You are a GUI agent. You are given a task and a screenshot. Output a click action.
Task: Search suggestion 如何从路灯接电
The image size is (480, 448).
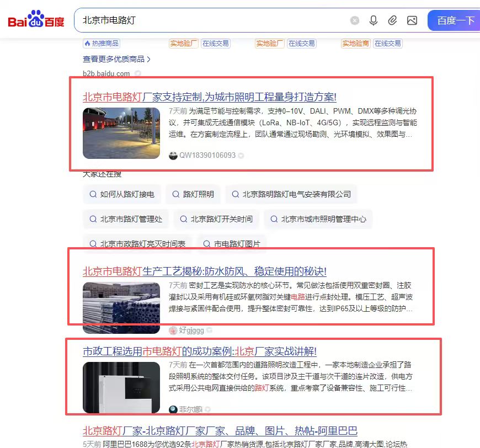coord(122,194)
